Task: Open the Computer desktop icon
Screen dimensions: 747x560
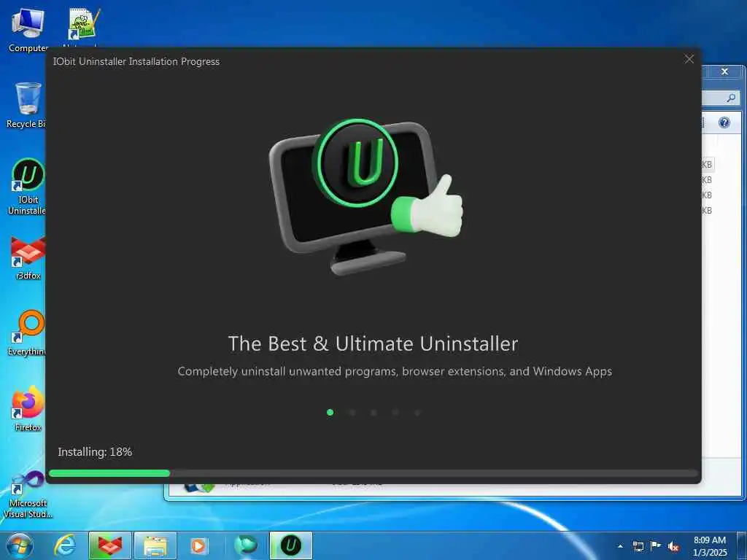Action: click(x=28, y=29)
